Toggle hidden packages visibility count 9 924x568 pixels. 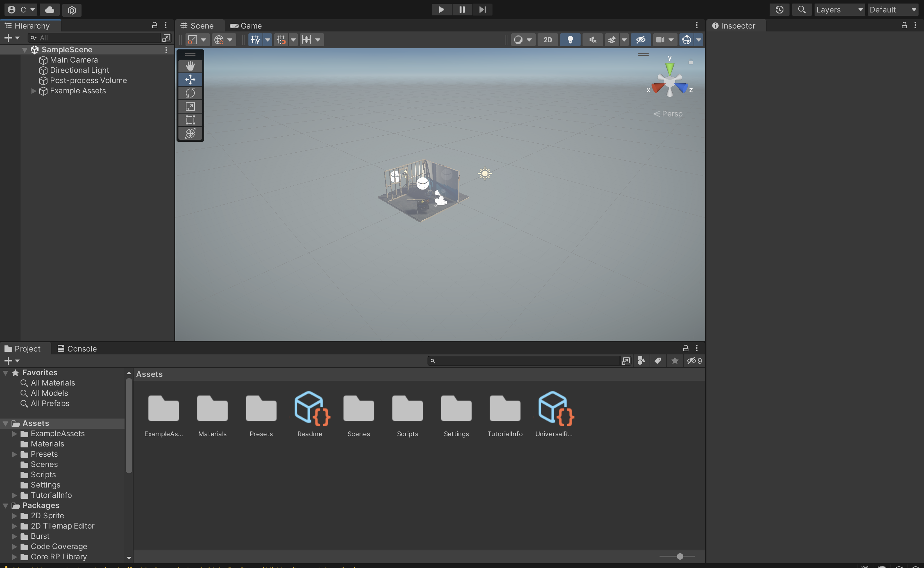[x=694, y=361]
